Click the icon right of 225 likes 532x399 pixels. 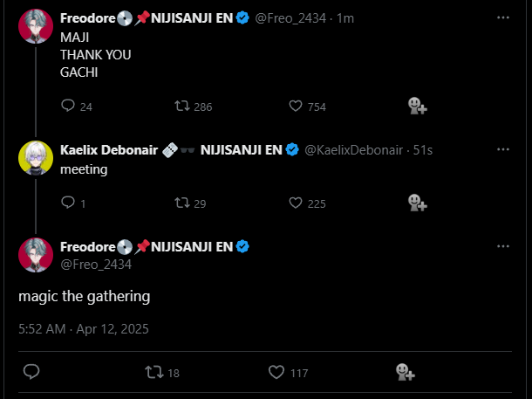(417, 203)
